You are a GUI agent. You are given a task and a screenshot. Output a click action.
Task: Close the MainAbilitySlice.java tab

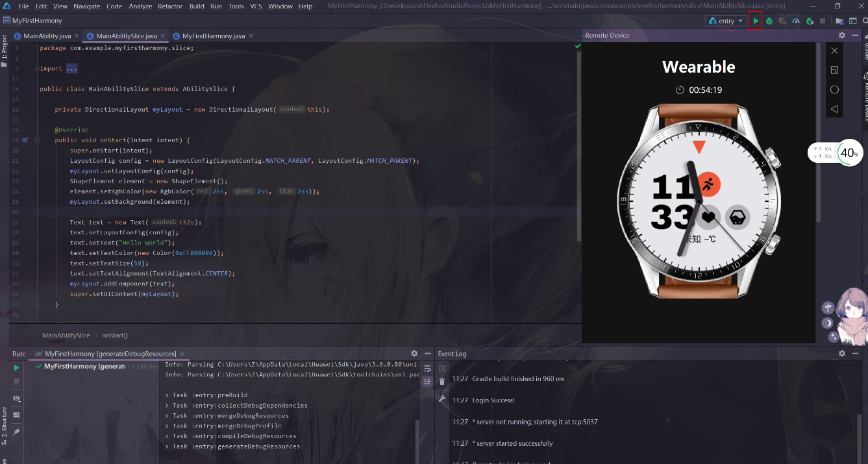coord(162,36)
